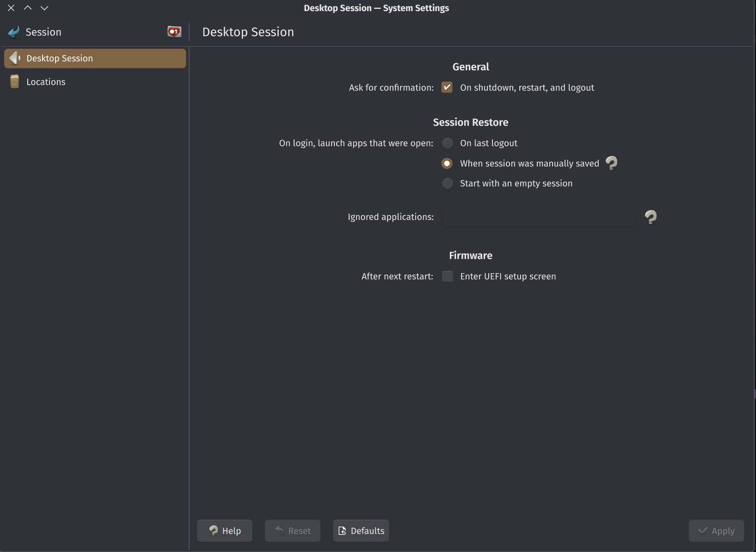This screenshot has height=552, width=756.
Task: Click the highlight changed settings icon
Action: (174, 32)
